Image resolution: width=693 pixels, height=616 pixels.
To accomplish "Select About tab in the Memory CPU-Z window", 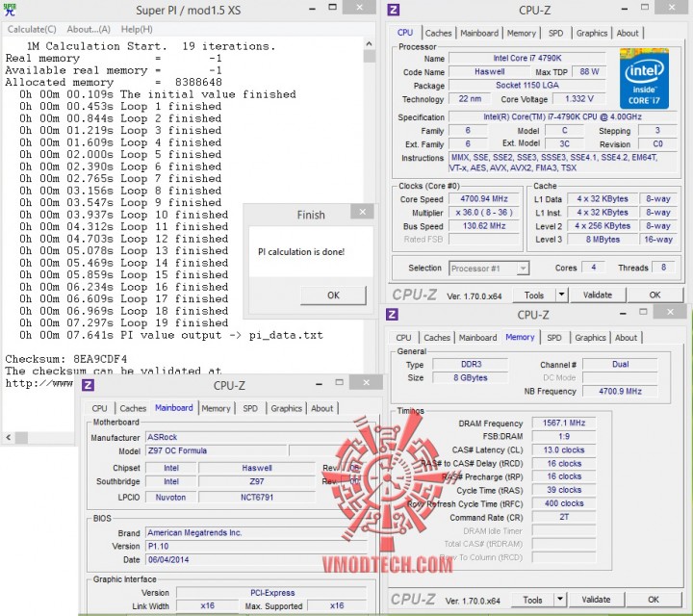I will pyautogui.click(x=626, y=338).
